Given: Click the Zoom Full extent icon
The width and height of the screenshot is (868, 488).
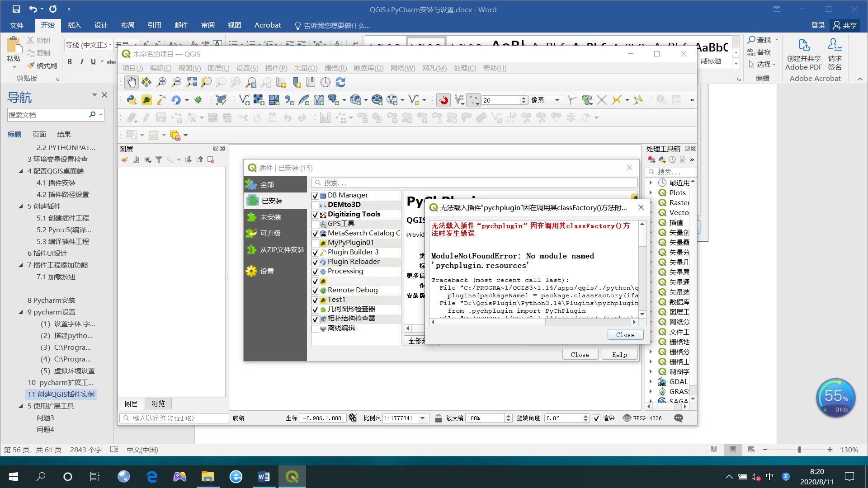Looking at the screenshot, I should click(x=192, y=82).
